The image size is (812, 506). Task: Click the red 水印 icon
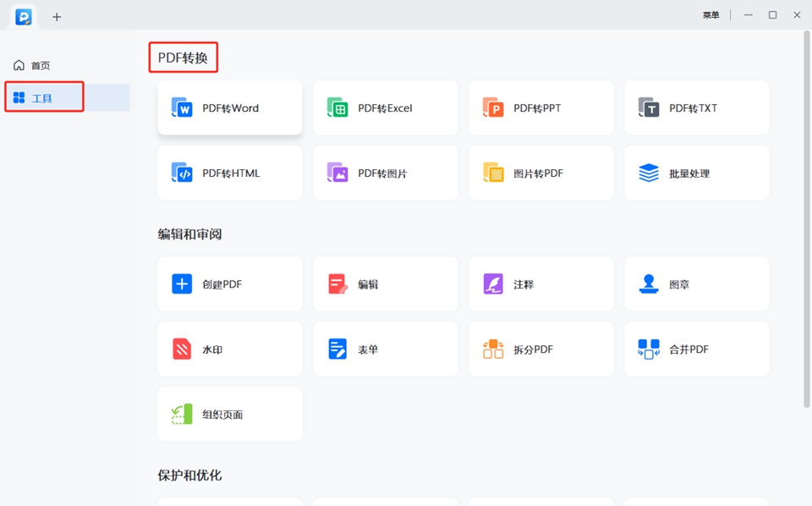click(182, 349)
